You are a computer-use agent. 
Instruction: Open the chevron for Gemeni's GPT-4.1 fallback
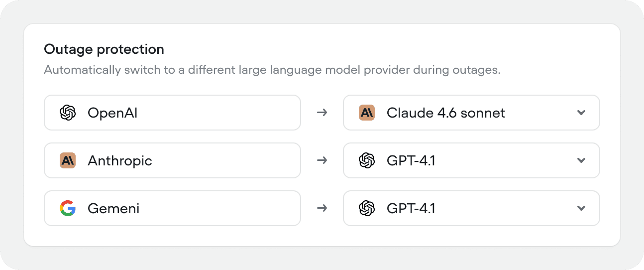point(581,208)
